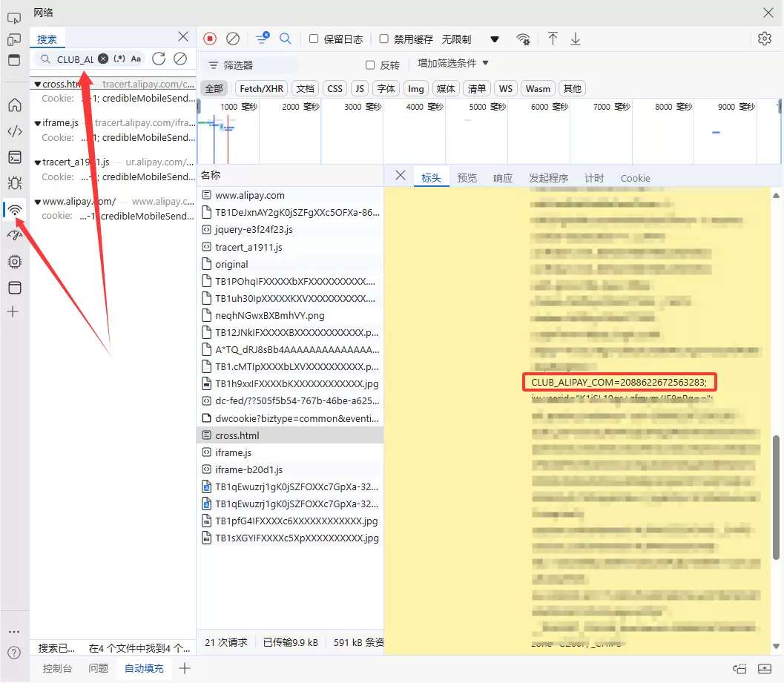Switch to the 响应 tab
Image resolution: width=784 pixels, height=683 pixels.
point(503,178)
